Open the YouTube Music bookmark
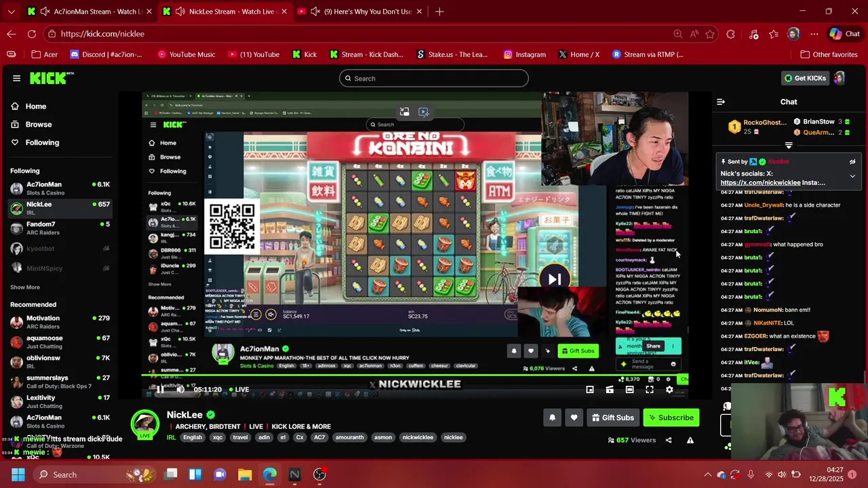Screen dimensions: 868x488 186,54
